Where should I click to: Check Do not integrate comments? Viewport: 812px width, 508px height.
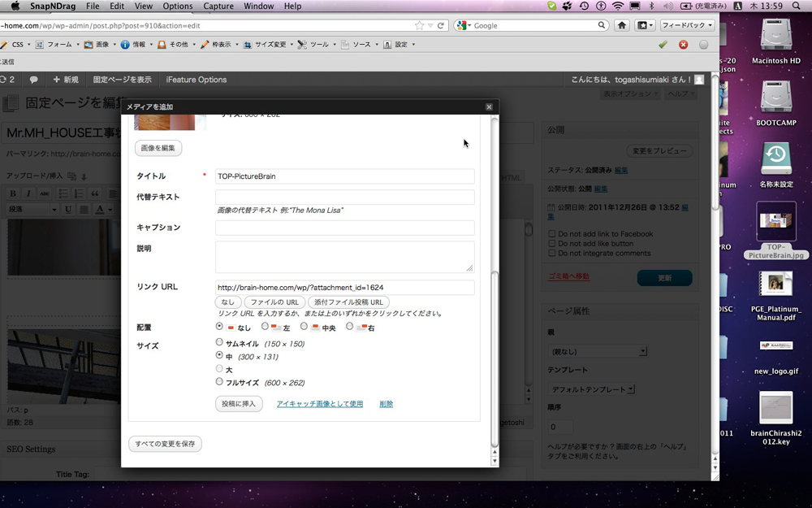(551, 254)
